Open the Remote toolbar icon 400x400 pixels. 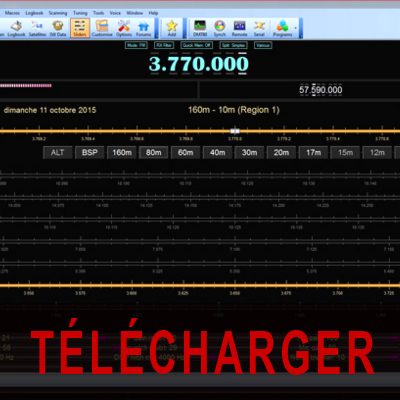239,28
